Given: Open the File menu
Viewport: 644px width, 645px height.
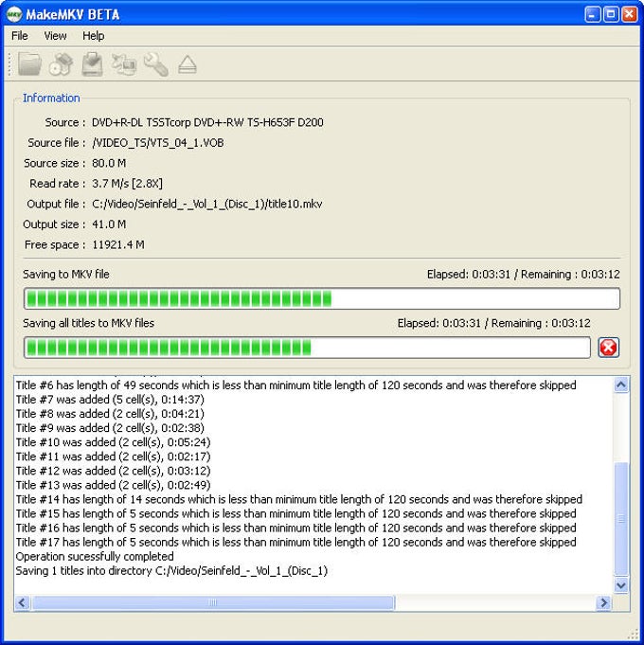Looking at the screenshot, I should click(x=19, y=36).
